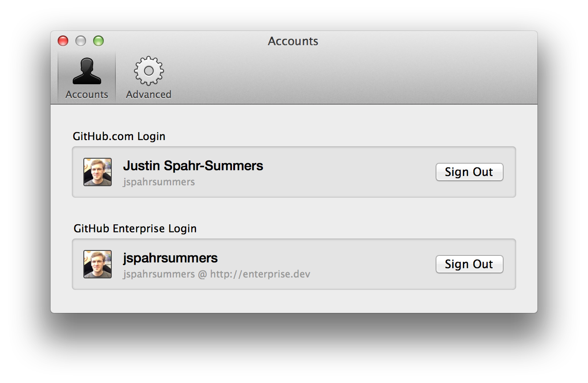Click the http://enterprise.dev address text
588x383 pixels.
(260, 274)
